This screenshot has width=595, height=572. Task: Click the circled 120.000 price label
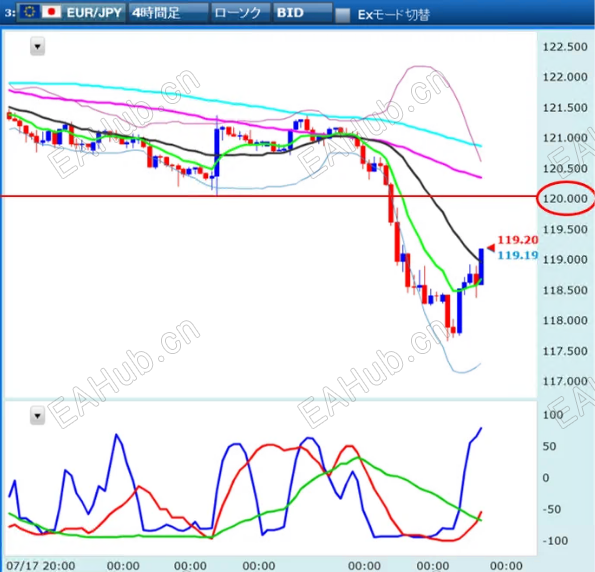pos(565,199)
